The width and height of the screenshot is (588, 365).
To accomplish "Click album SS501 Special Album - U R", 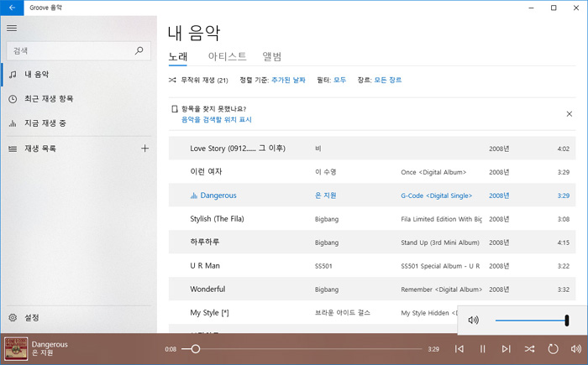I will (x=440, y=266).
